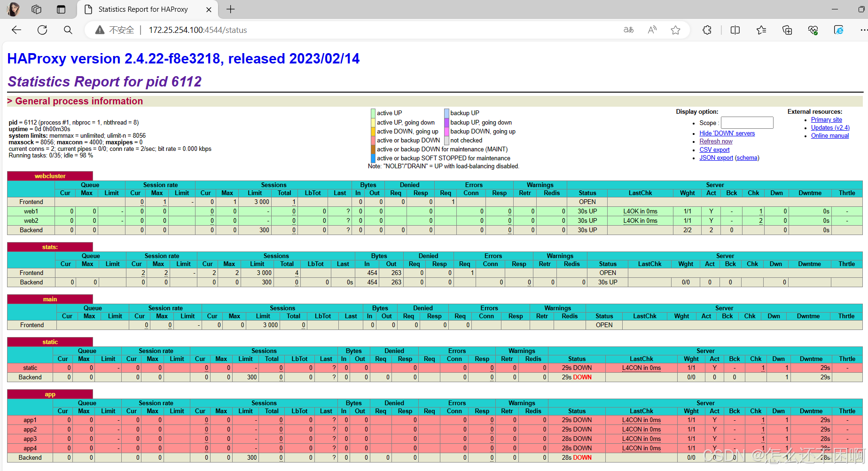Open the Updates (v2.4) link
Image resolution: width=868 pixels, height=471 pixels.
pyautogui.click(x=830, y=128)
